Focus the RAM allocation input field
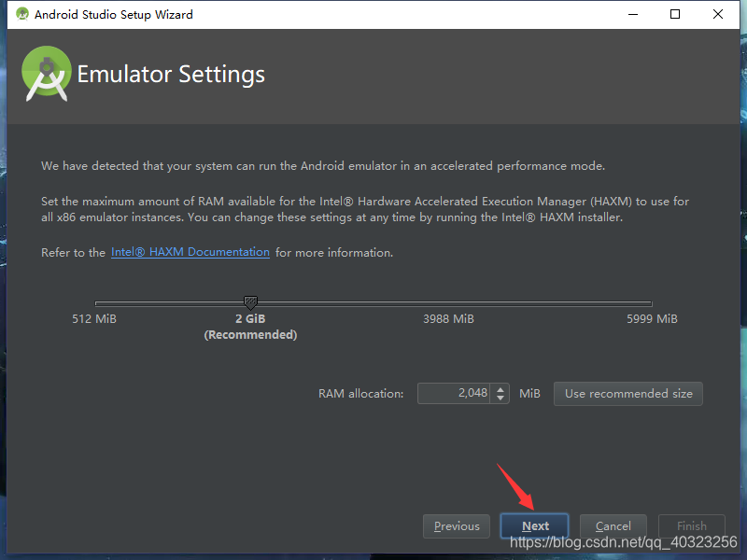747x560 pixels. [x=454, y=393]
